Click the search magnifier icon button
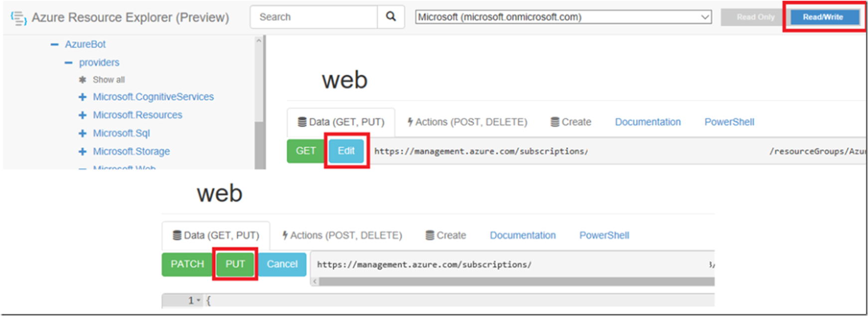 point(391,17)
